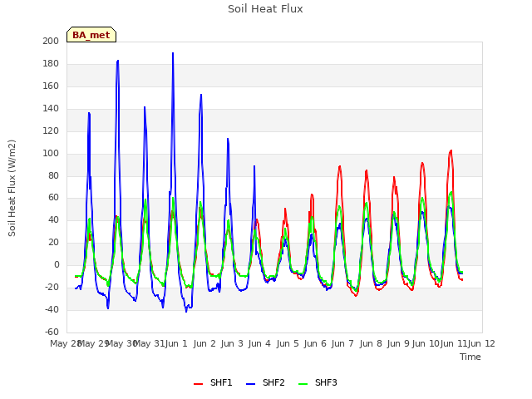Screen dimensions: 532x399
Task: Click the Jun 4 x-axis tick label
Action: (259, 343)
